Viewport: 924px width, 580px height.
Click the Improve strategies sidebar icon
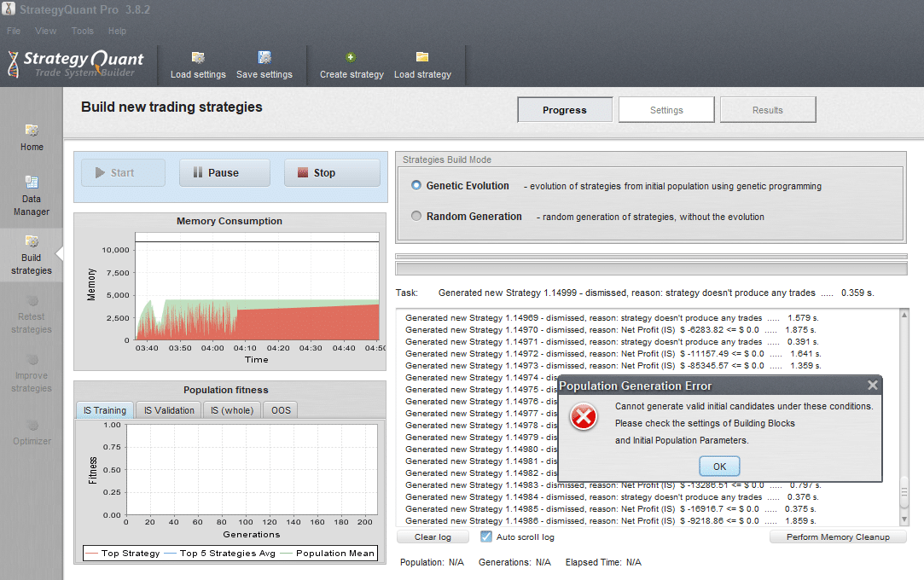(x=32, y=360)
